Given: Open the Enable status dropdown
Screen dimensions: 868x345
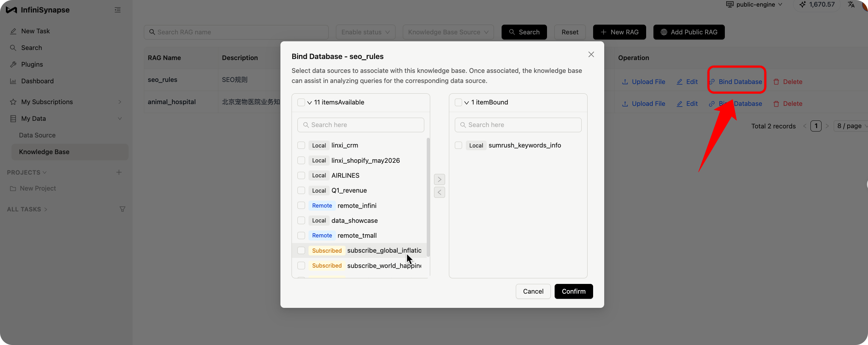Looking at the screenshot, I should tap(365, 32).
